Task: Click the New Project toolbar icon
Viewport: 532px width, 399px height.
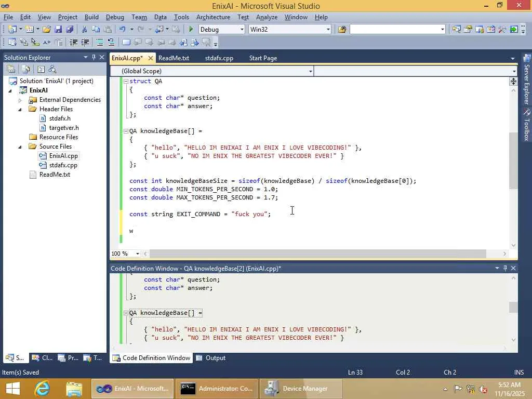Action: [x=12, y=30]
